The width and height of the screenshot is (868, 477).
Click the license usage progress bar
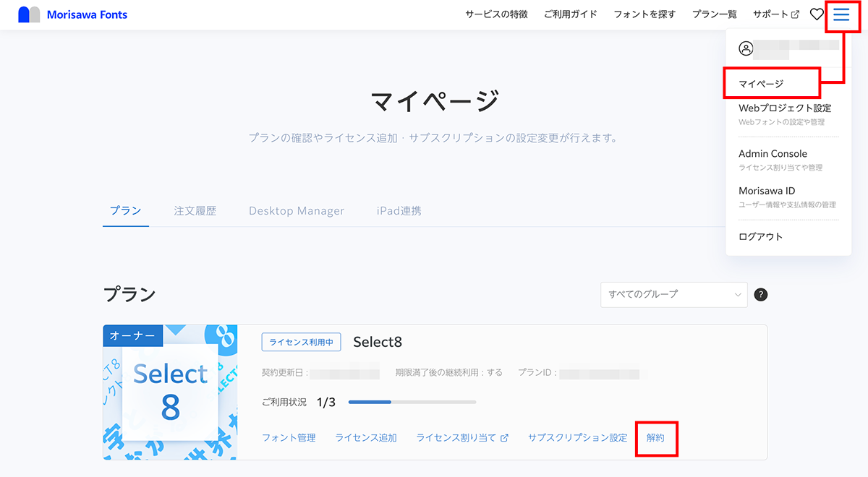[412, 402]
